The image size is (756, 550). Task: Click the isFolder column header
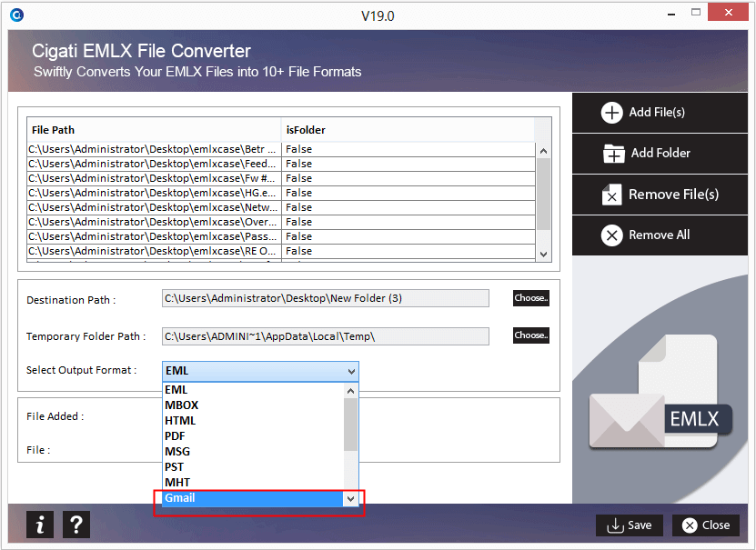(408, 130)
